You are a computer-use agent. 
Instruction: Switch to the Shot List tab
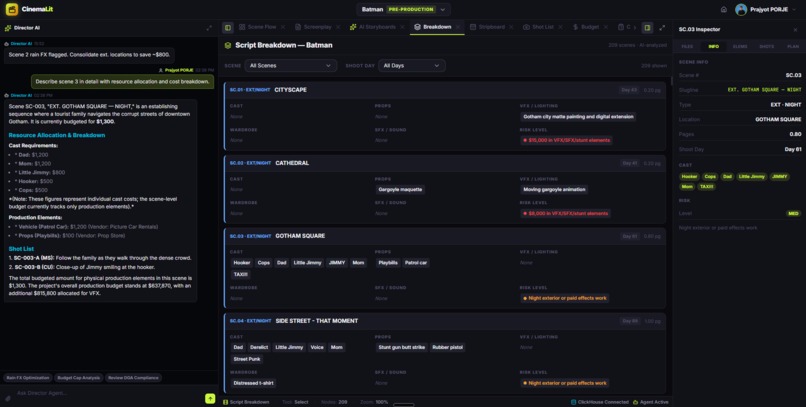(x=542, y=27)
